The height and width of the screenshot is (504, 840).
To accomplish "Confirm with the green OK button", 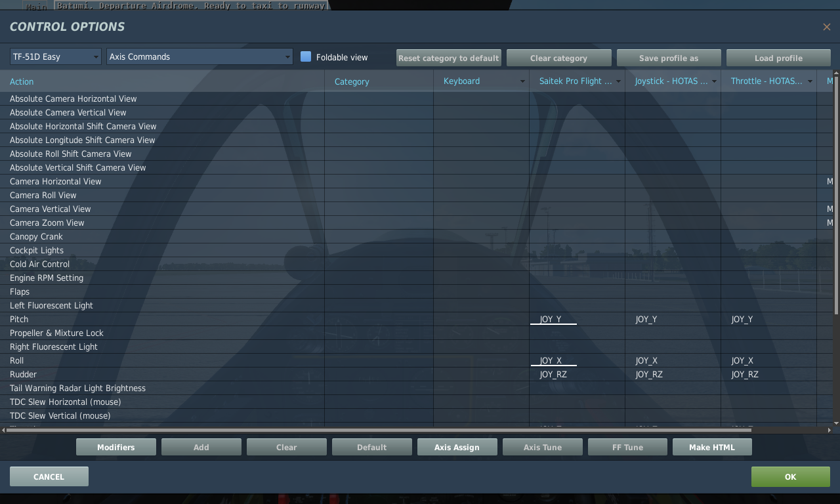I will click(791, 476).
